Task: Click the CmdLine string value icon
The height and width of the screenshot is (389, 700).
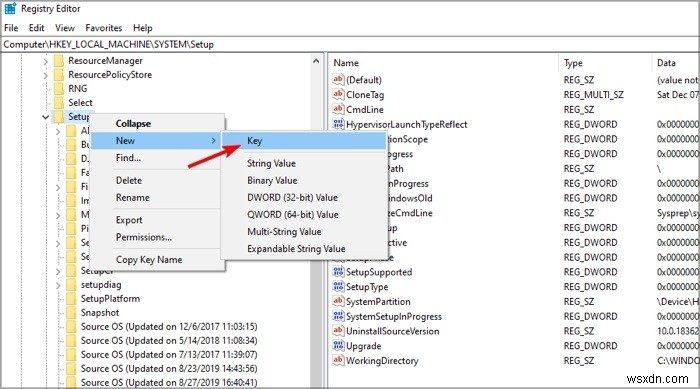Action: 338,109
